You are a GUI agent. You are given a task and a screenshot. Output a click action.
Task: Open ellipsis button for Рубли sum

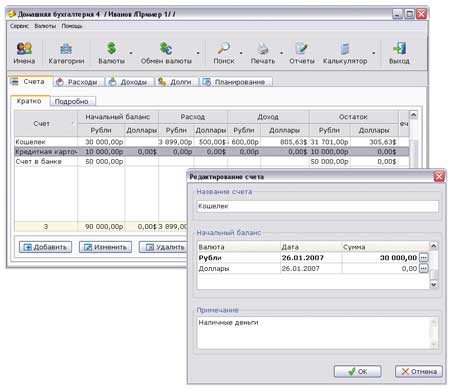coord(423,258)
